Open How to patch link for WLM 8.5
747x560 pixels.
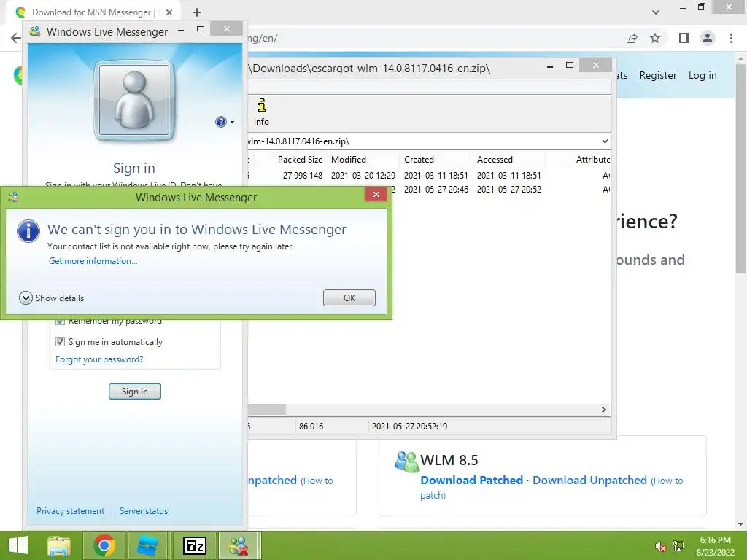click(x=667, y=481)
